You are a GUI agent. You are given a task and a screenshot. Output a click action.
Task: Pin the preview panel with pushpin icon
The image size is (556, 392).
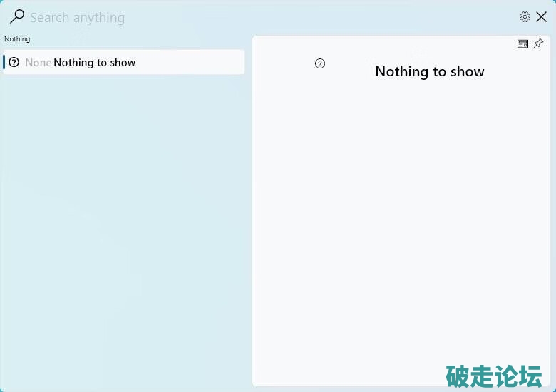pyautogui.click(x=538, y=44)
